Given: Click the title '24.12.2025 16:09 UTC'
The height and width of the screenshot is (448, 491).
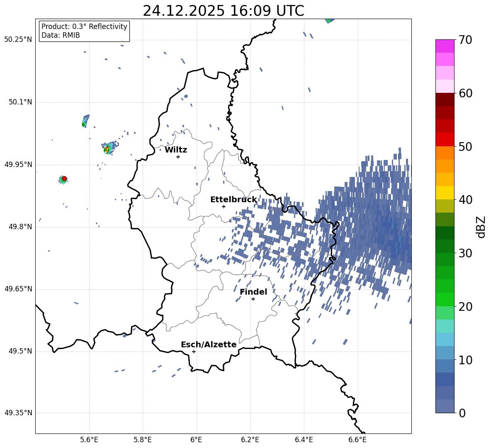Looking at the screenshot, I should 223,11.
